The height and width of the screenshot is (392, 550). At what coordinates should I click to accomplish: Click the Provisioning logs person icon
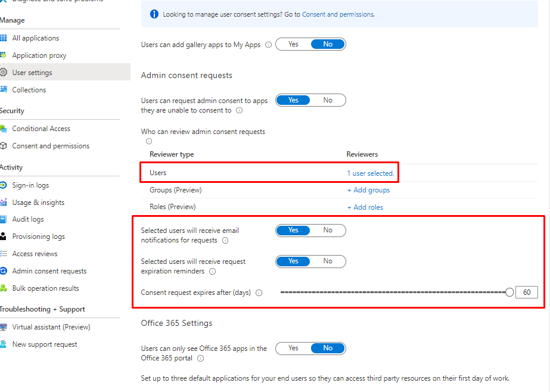coord(4,237)
